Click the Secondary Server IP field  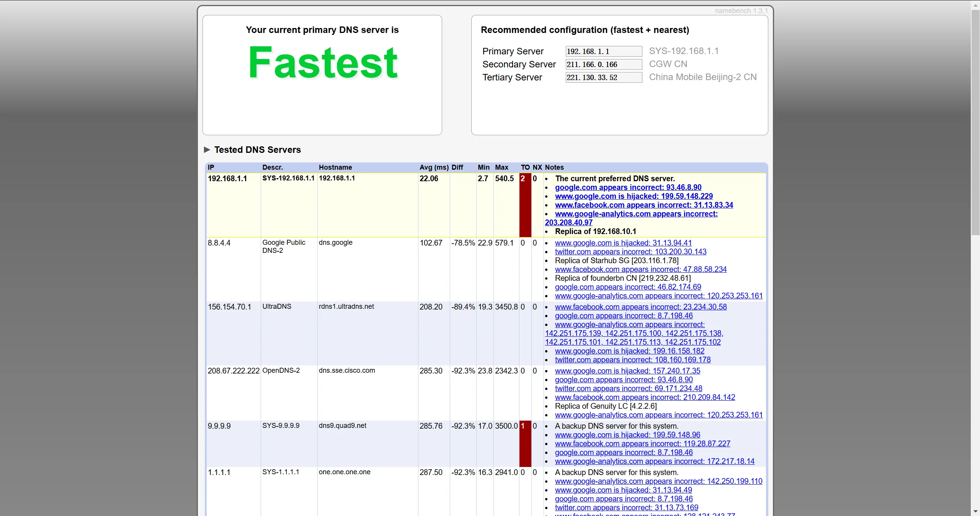(x=603, y=64)
